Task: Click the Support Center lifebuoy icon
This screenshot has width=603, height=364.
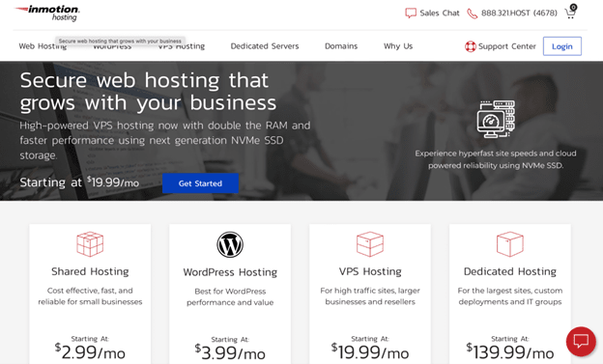Action: [x=470, y=46]
